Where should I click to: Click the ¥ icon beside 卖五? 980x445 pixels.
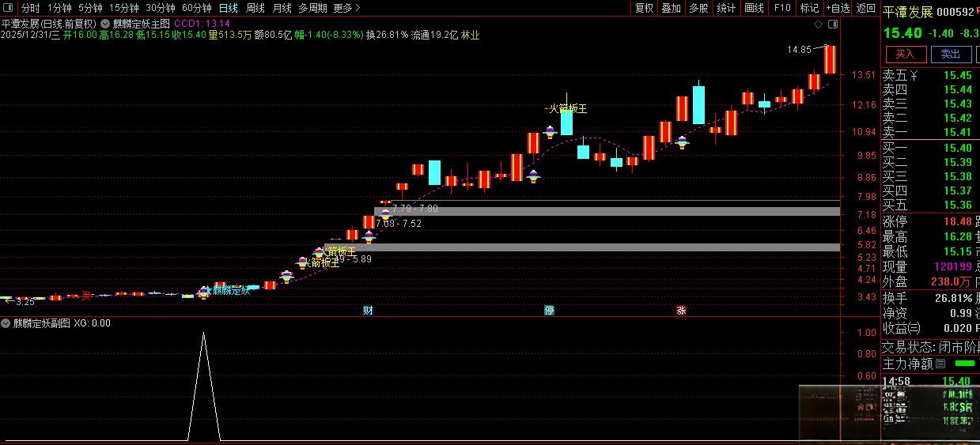[x=914, y=76]
